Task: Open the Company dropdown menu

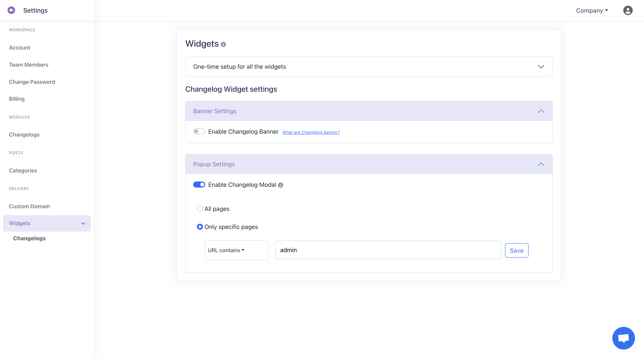Action: (592, 11)
